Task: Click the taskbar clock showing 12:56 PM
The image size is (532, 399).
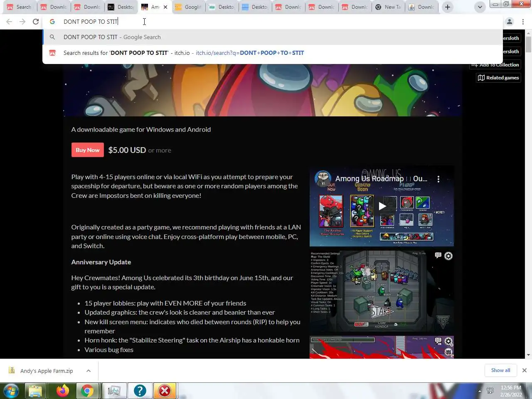Action: point(511,391)
